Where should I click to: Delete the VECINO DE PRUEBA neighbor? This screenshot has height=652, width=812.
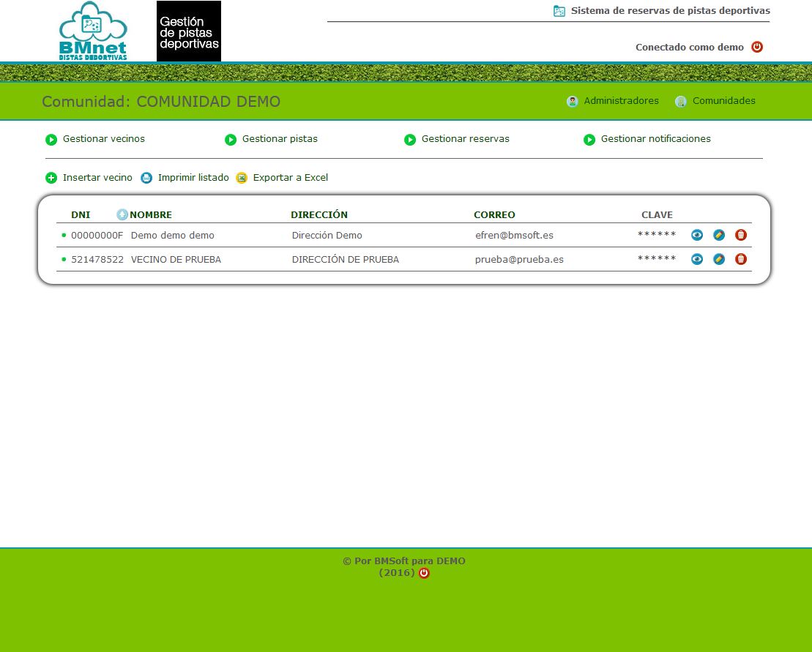point(741,259)
